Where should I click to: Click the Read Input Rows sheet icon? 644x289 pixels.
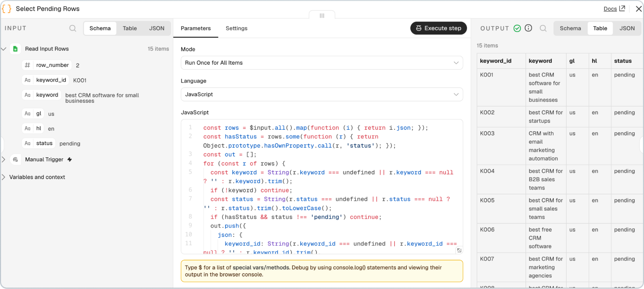15,49
